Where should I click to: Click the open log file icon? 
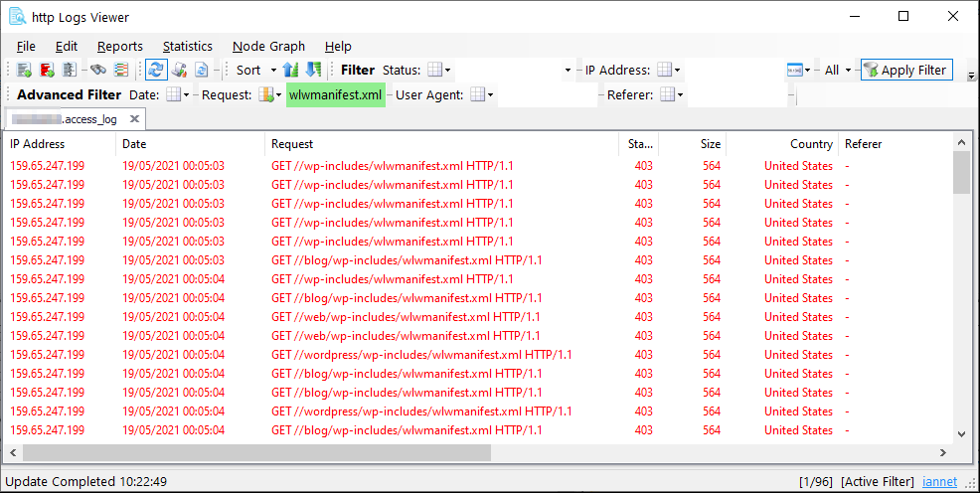[x=24, y=71]
